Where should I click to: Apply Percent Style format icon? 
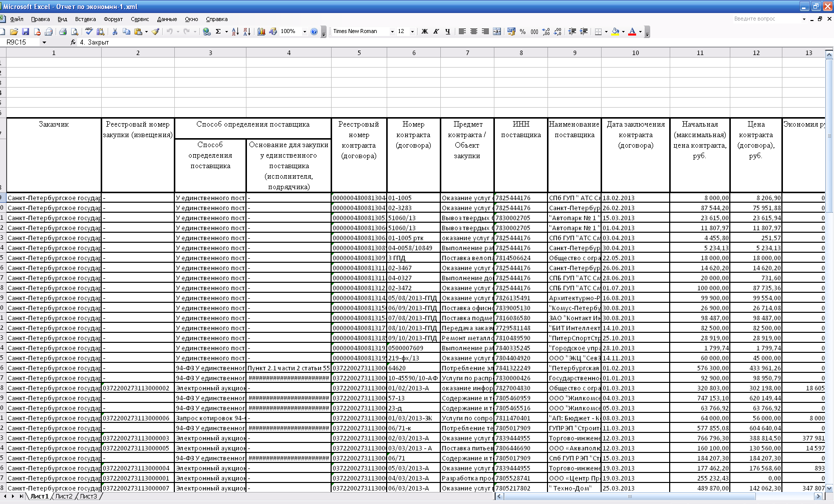[x=522, y=32]
